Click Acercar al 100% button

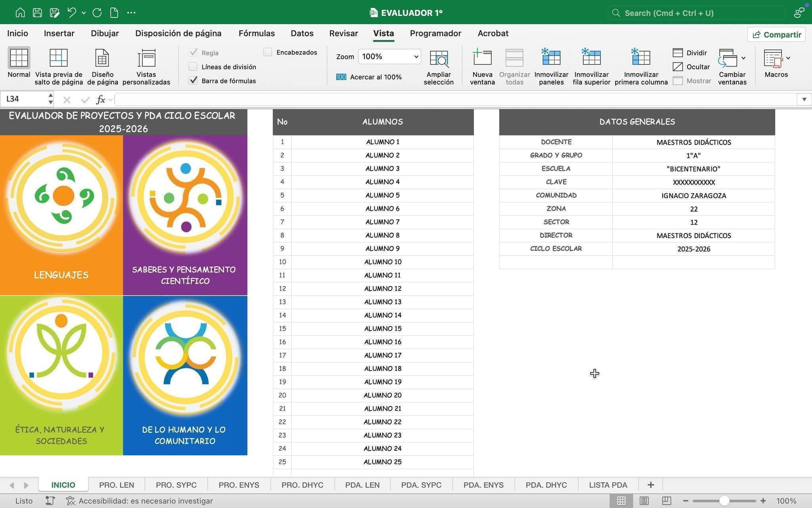(369, 77)
